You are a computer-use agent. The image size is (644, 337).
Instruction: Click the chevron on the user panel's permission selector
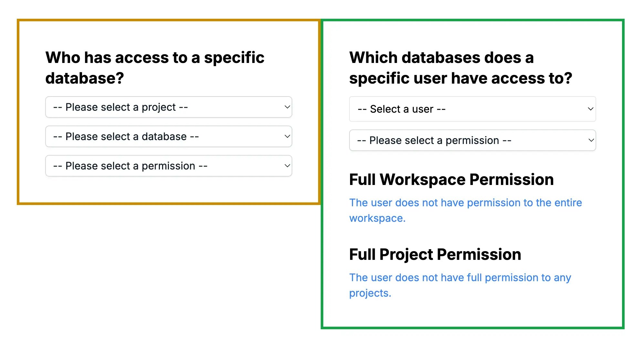point(591,140)
